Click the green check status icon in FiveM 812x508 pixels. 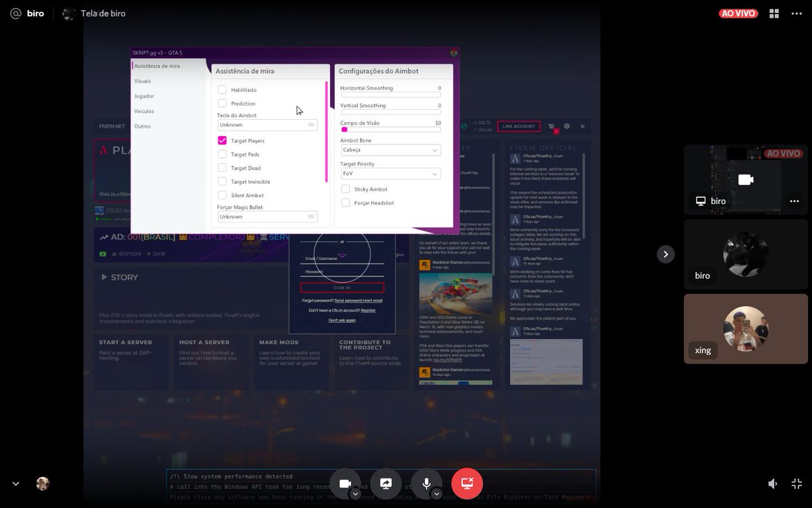(x=464, y=126)
